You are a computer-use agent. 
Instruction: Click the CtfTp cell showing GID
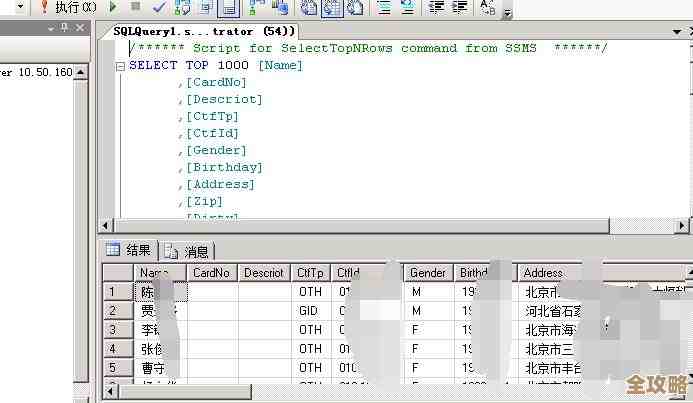310,311
